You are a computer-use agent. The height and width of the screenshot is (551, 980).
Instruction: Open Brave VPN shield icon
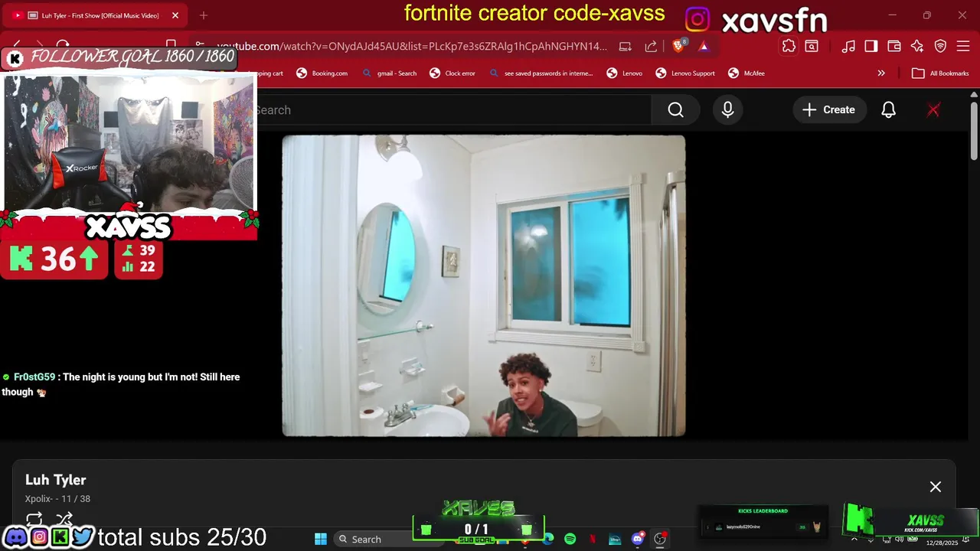[940, 46]
